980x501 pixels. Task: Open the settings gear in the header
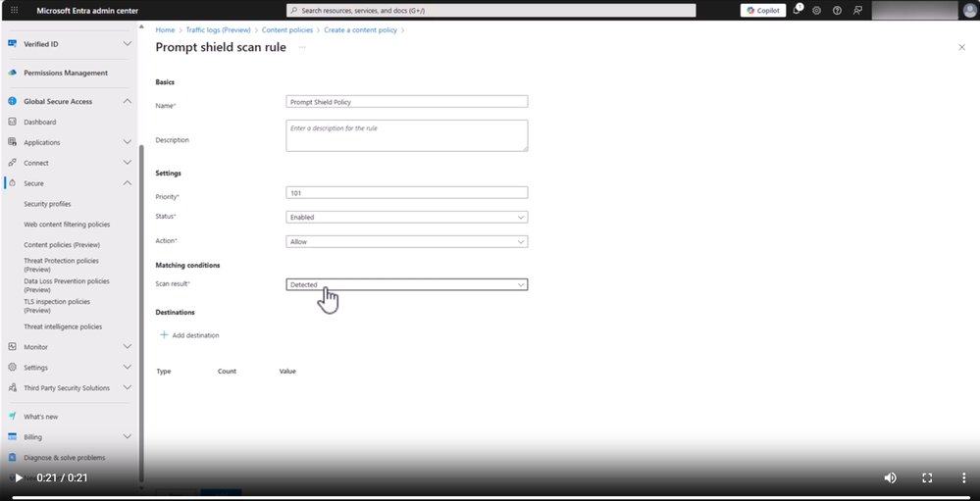coord(817,11)
